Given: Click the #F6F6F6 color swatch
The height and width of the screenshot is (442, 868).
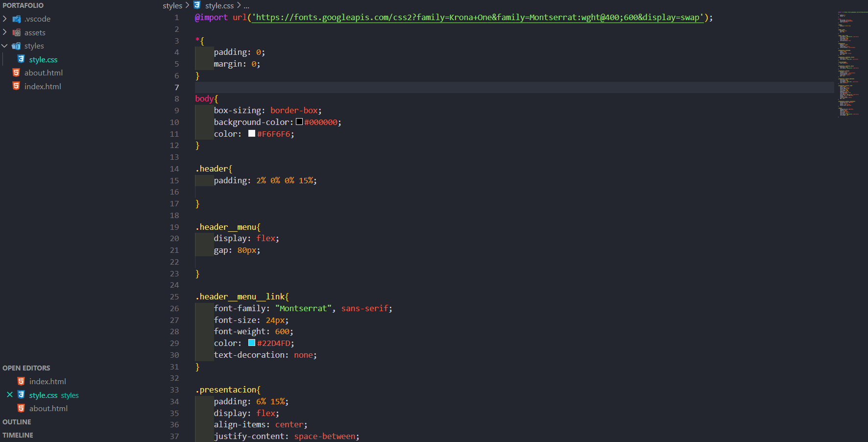Looking at the screenshot, I should coord(252,134).
